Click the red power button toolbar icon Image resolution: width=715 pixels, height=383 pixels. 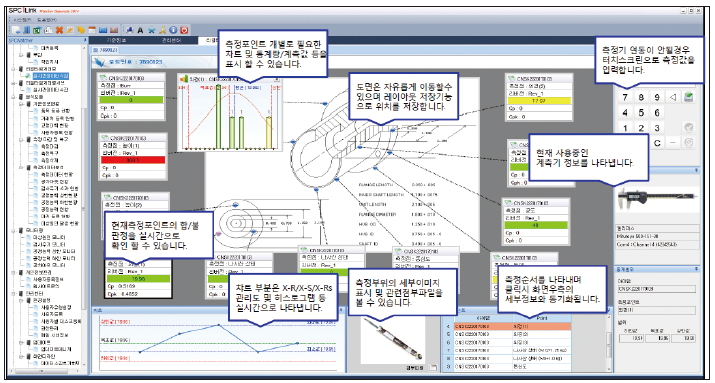click(184, 30)
